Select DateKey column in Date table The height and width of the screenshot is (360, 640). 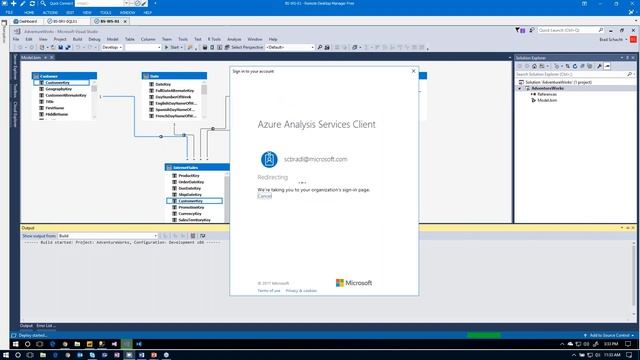pyautogui.click(x=163, y=84)
